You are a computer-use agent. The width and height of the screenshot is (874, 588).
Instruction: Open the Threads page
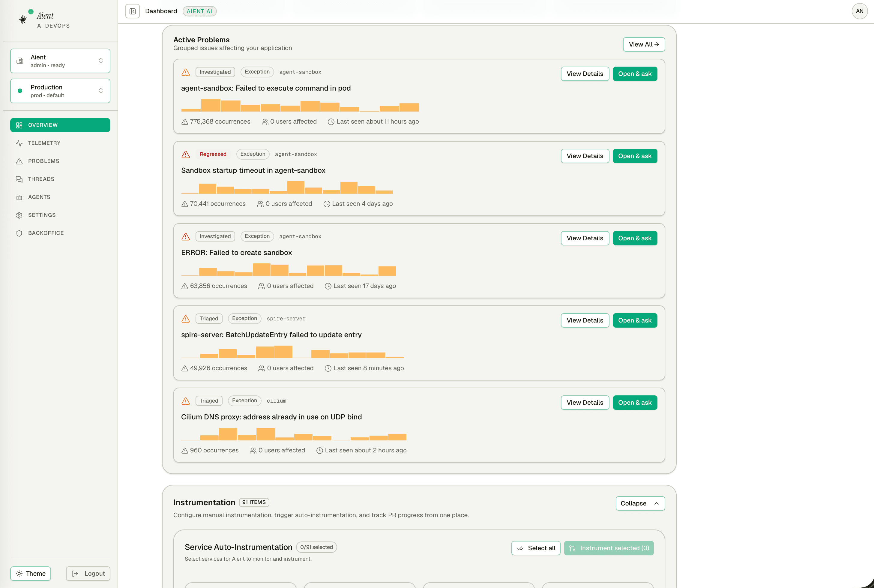(60, 179)
